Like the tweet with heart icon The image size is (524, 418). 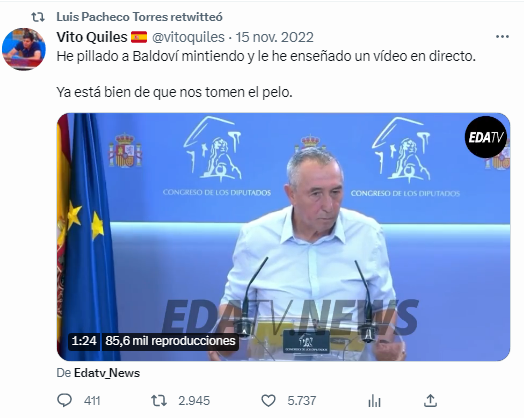(268, 400)
